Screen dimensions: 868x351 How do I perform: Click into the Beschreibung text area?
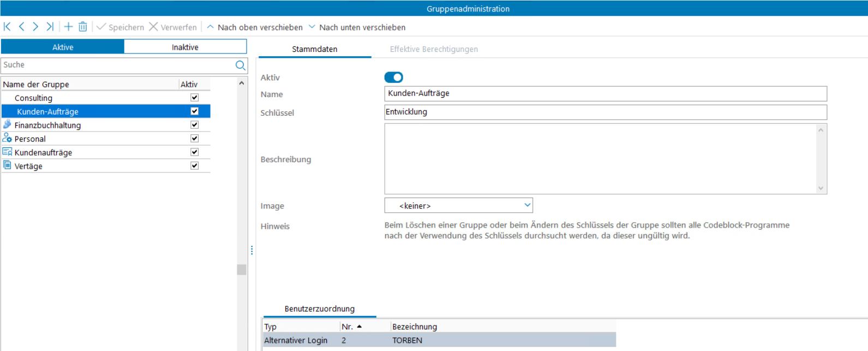(x=600, y=159)
